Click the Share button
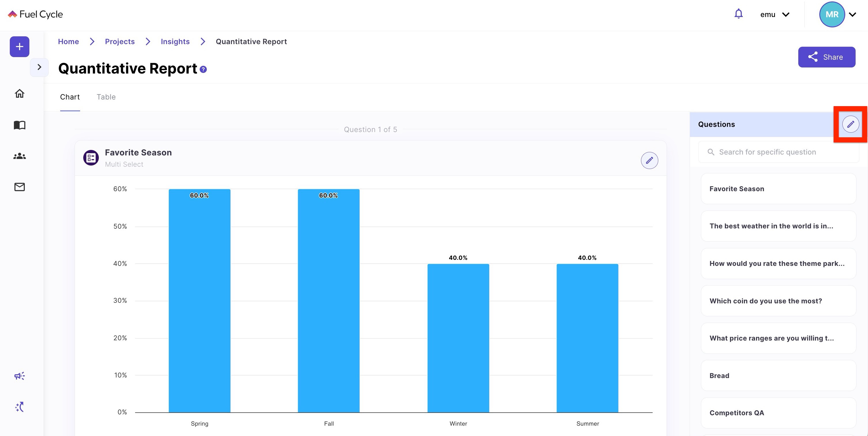Screen dimensions: 868x436 coord(826,57)
